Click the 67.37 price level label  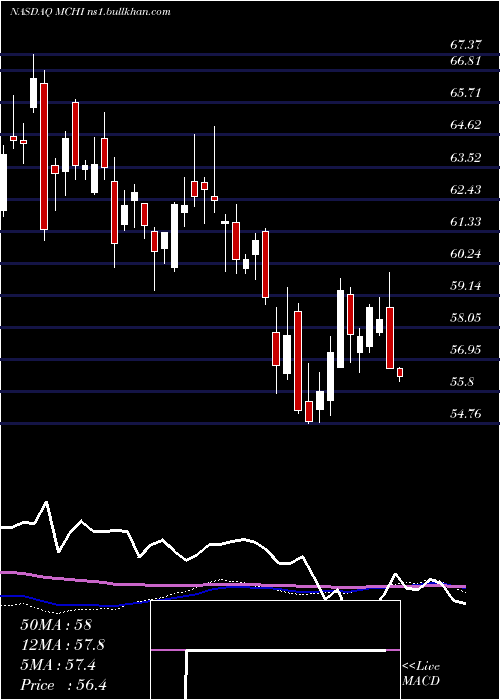(x=466, y=45)
